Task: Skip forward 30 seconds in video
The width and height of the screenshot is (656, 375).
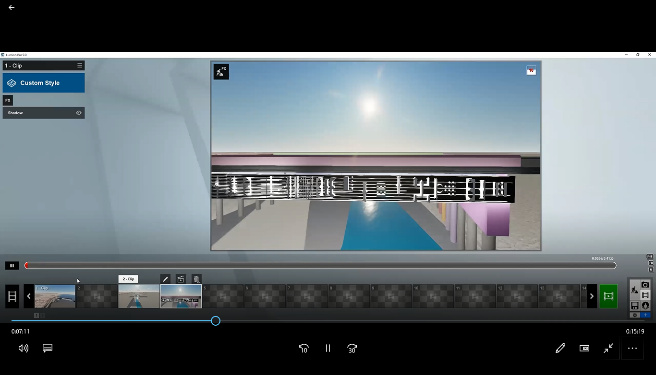Action: tap(352, 348)
